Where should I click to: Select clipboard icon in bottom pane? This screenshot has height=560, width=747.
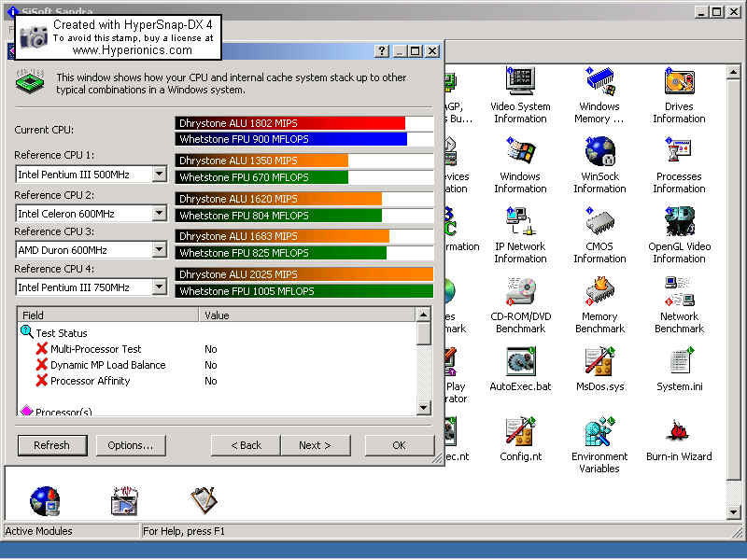tap(204, 500)
